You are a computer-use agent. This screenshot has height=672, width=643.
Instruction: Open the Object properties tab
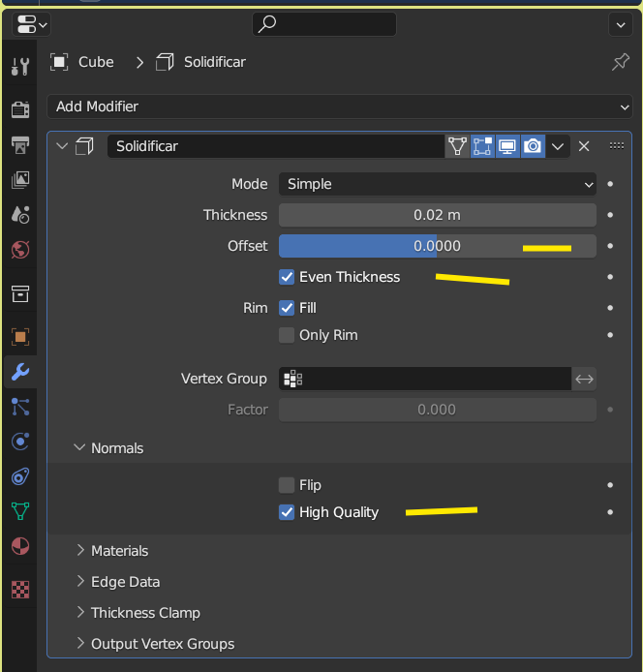(x=20, y=336)
